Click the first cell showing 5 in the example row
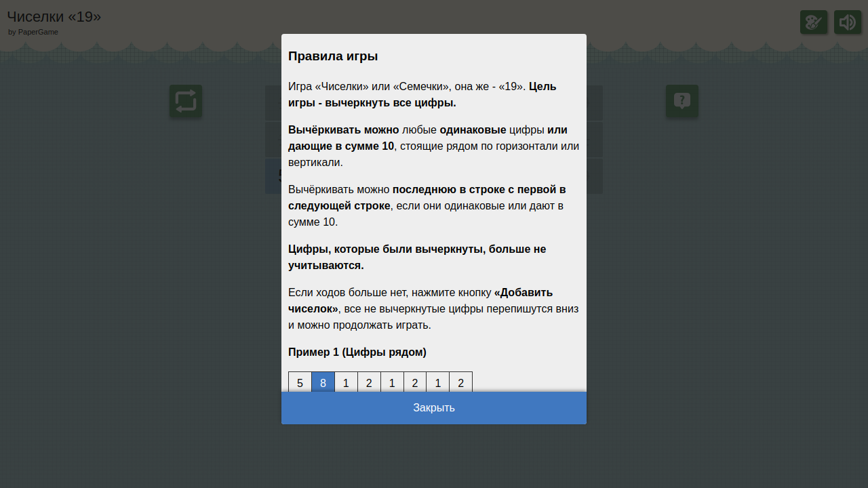Viewport: 868px width, 488px height. tap(300, 382)
